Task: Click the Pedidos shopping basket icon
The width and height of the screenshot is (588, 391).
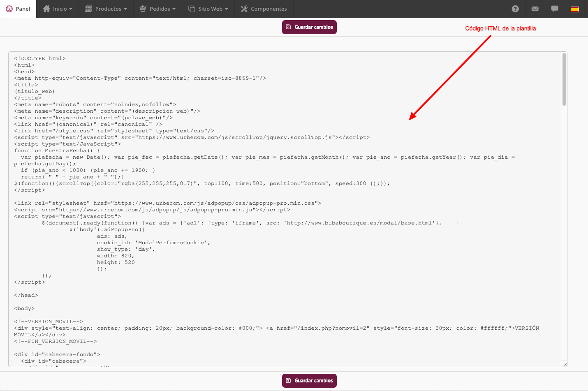Action: coord(143,9)
